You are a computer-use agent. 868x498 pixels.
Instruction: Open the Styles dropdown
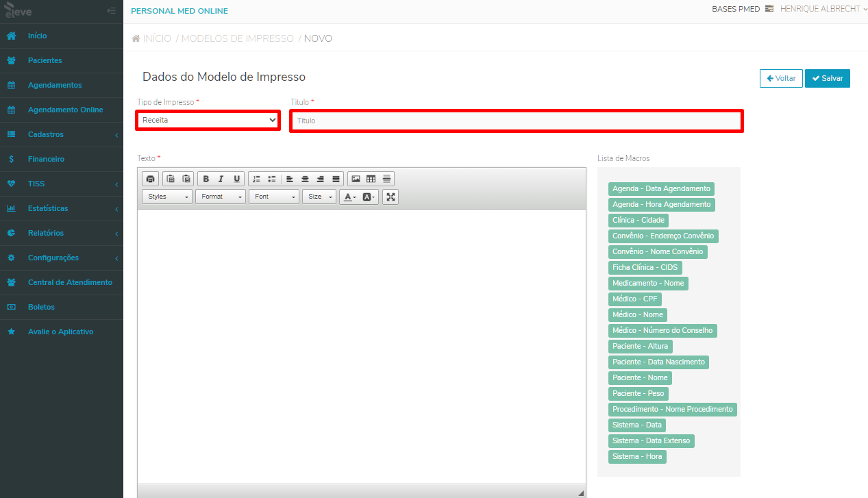167,197
